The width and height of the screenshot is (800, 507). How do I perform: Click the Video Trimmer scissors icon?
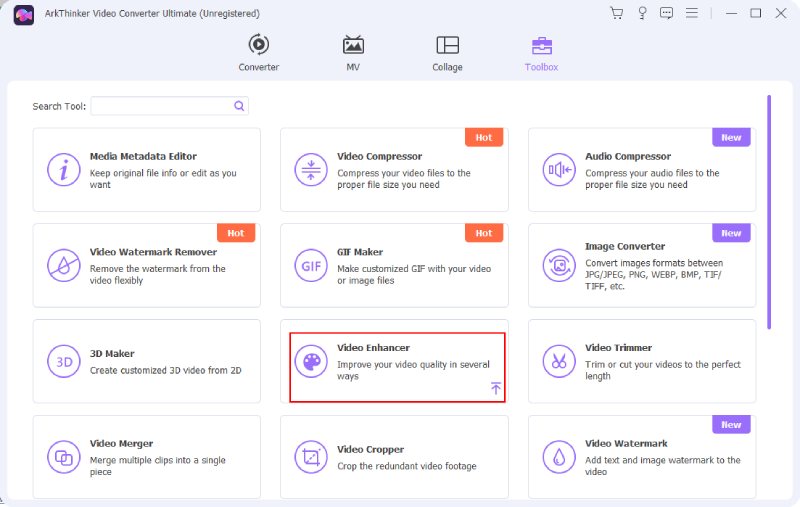559,362
